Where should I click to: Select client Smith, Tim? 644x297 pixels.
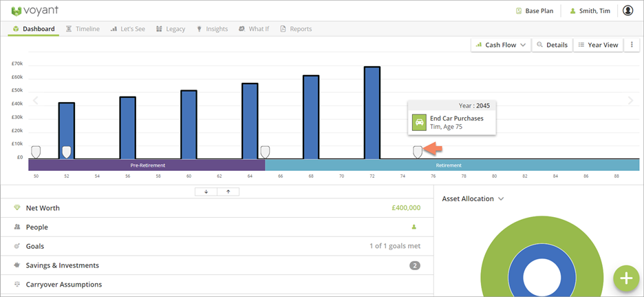point(590,11)
